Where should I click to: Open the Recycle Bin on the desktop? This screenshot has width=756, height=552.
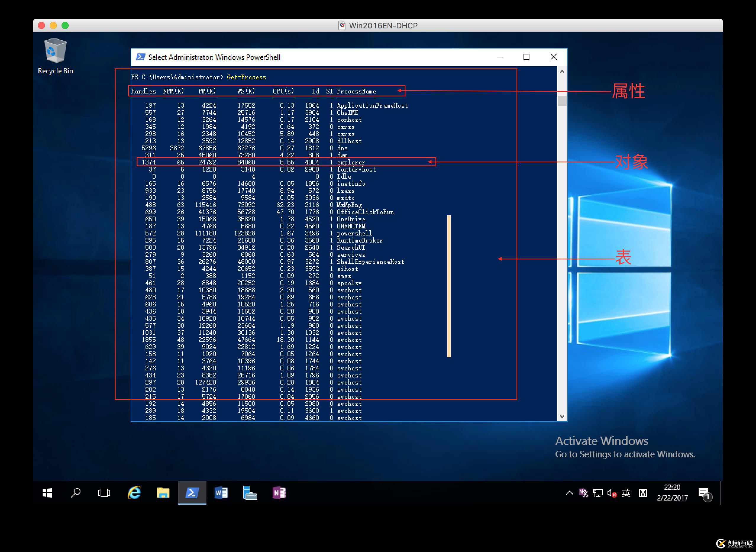coord(55,51)
